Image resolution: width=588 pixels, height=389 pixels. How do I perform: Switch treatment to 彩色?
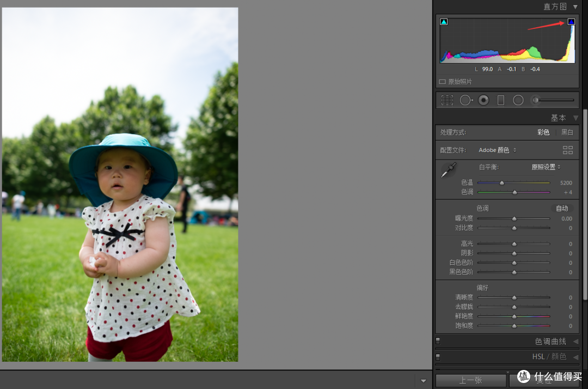pos(543,132)
